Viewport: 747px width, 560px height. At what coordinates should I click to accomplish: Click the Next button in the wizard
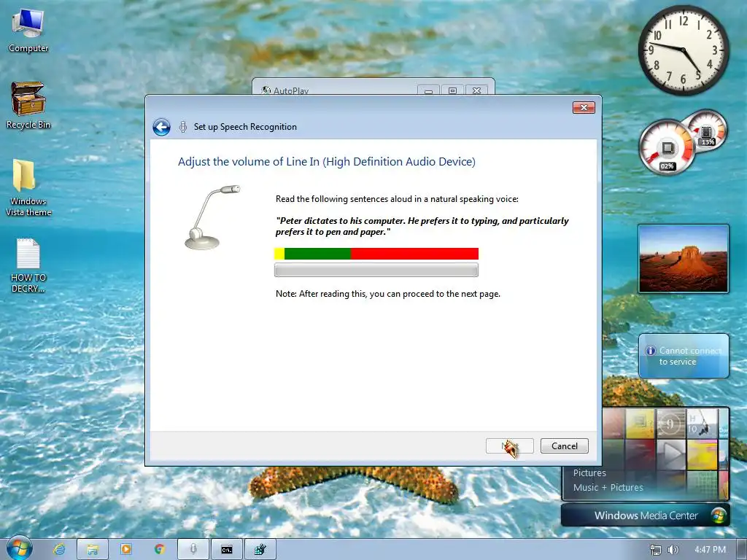pyautogui.click(x=510, y=446)
